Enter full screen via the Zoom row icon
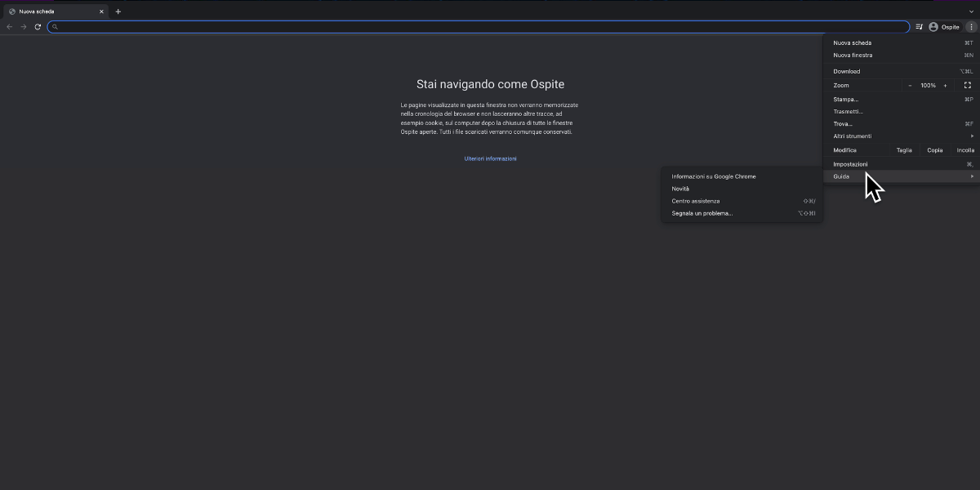 [x=968, y=85]
